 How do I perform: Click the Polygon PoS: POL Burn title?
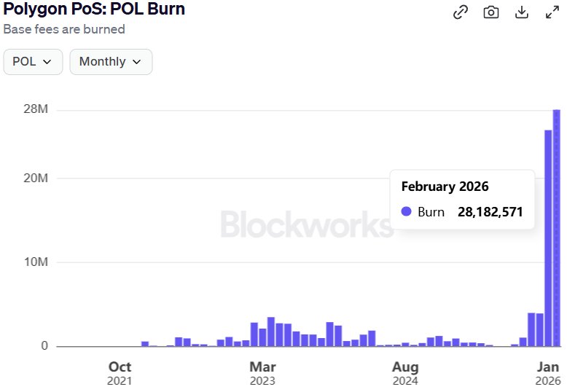[x=94, y=9]
